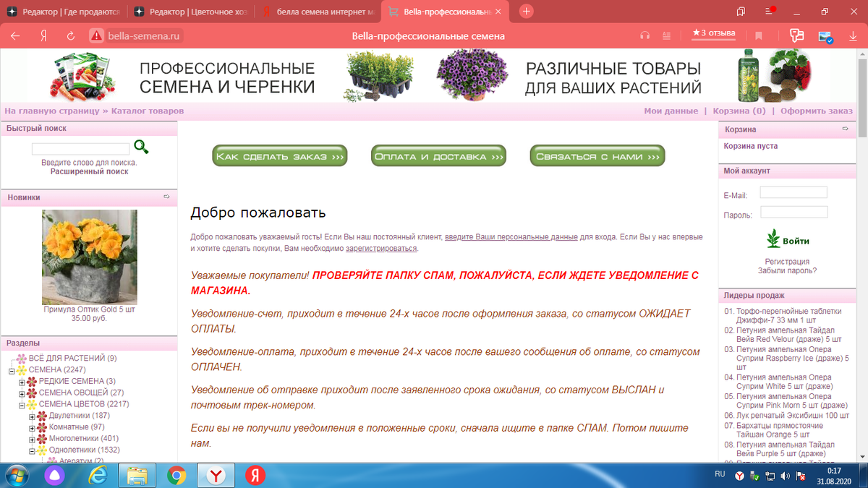Image resolution: width=868 pixels, height=488 pixels.
Task: Click the arrow in the Корзина panel header
Action: pos(846,129)
